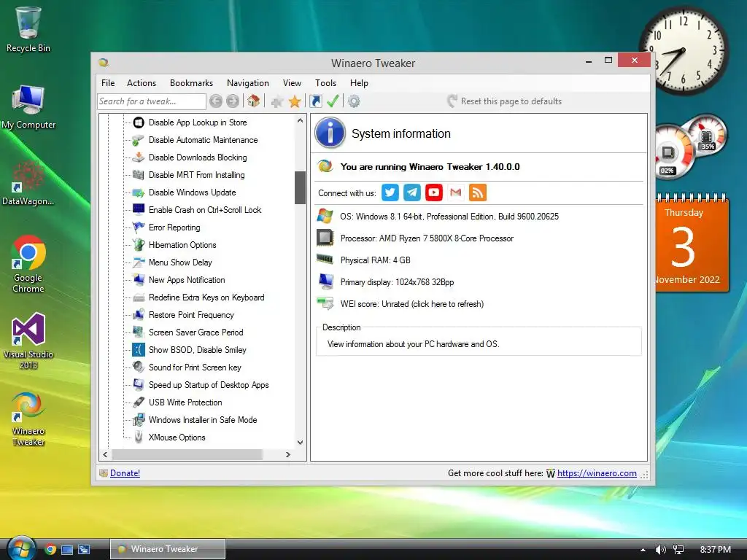Select New Apps Notification tweak

pyautogui.click(x=187, y=280)
